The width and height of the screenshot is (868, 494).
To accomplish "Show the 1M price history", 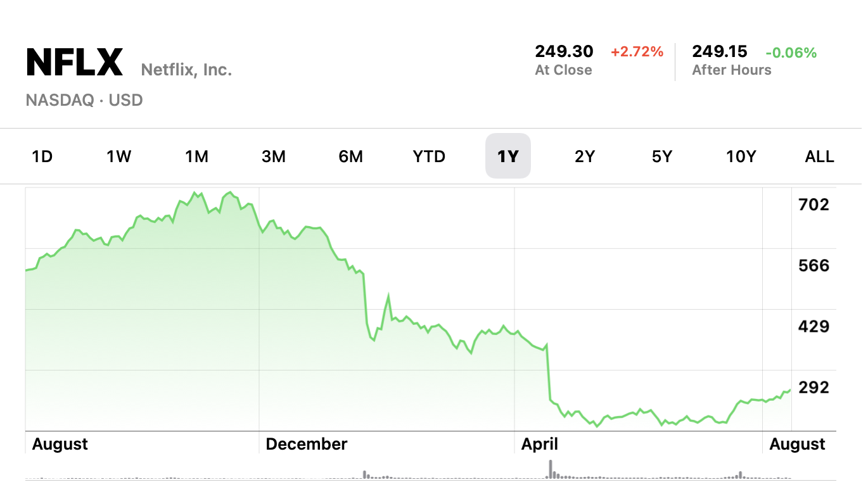I will pyautogui.click(x=196, y=156).
